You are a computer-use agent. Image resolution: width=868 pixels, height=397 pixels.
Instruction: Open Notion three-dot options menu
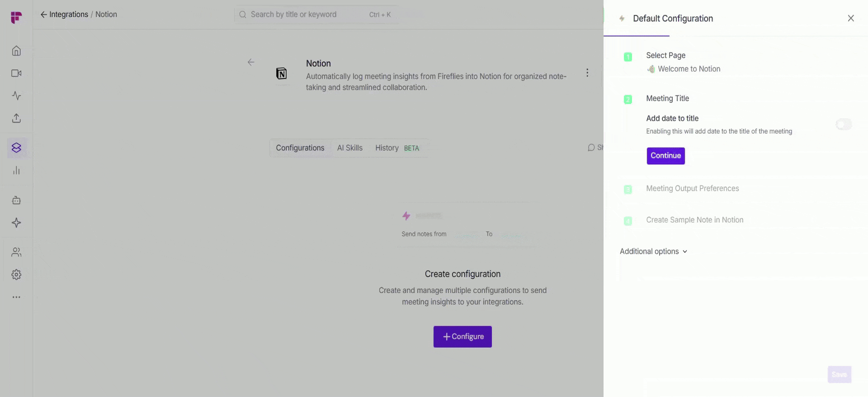click(587, 73)
